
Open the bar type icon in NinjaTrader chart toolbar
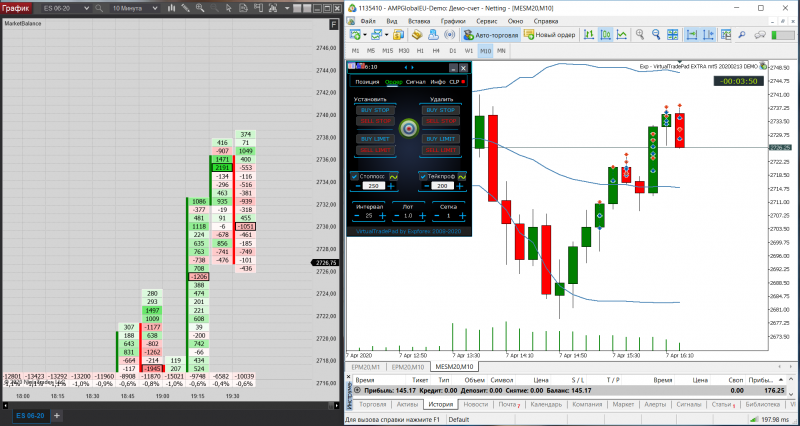pyautogui.click(x=171, y=8)
